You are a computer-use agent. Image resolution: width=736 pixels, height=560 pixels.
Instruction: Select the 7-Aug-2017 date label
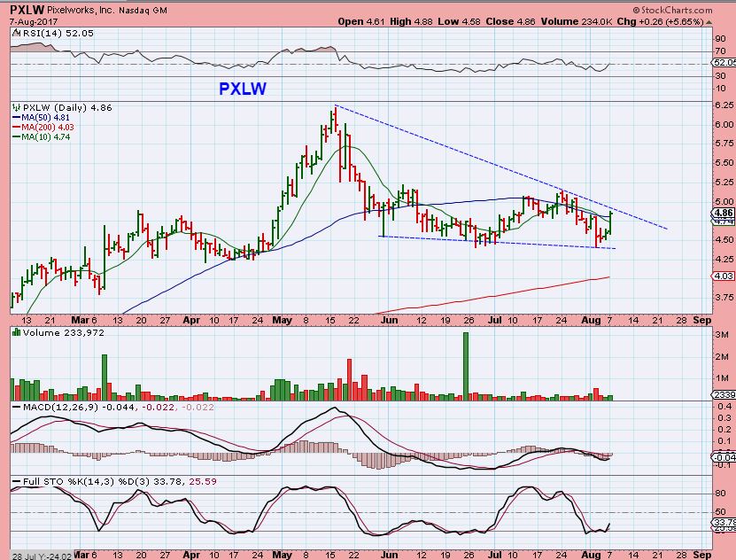pos(33,21)
